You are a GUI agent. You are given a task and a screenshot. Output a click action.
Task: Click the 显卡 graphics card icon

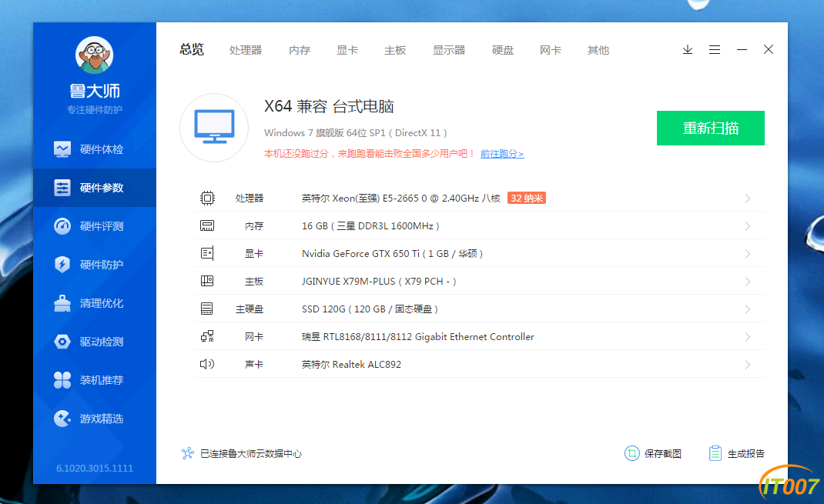tap(208, 254)
